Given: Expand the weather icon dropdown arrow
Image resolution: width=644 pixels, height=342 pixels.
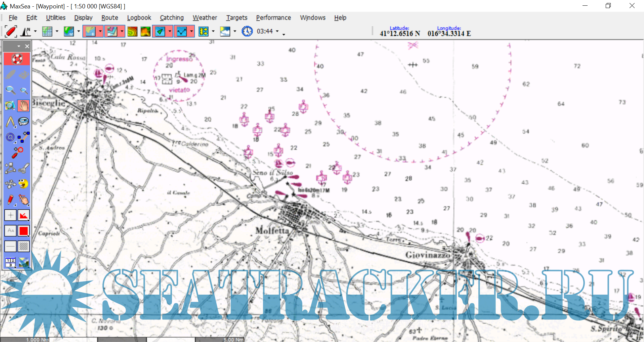Looking at the screenshot, I should point(235,32).
